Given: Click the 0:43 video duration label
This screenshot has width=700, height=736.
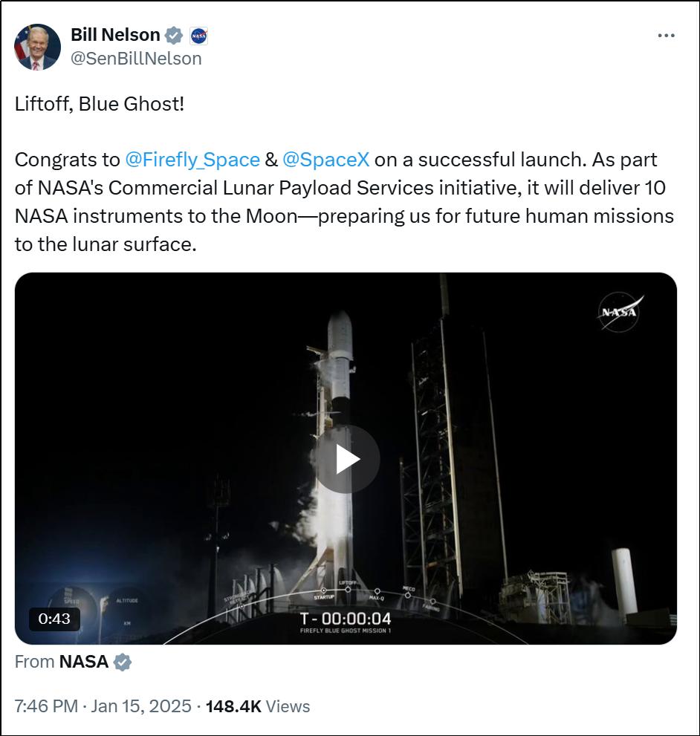Looking at the screenshot, I should coord(54,619).
